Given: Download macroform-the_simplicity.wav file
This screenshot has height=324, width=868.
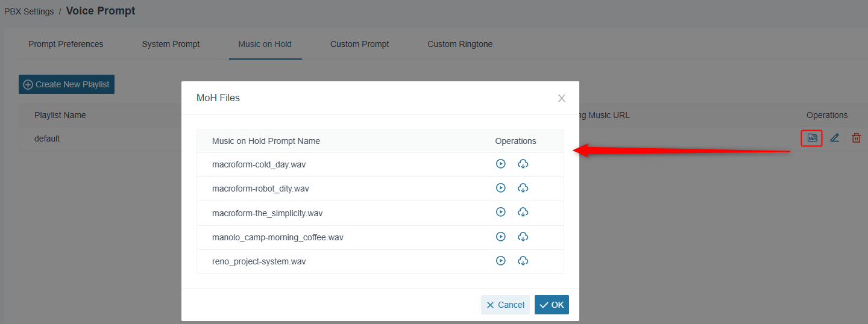Looking at the screenshot, I should 523,212.
